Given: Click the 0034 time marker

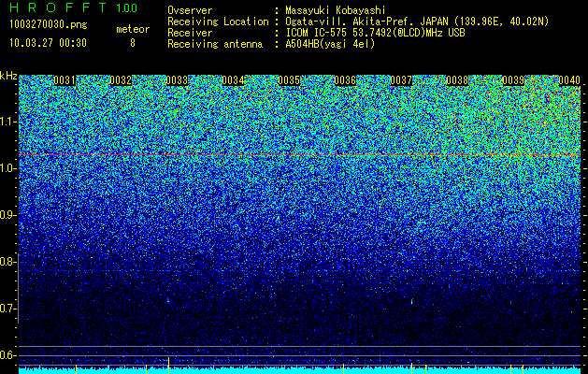Looking at the screenshot, I should coord(233,80).
